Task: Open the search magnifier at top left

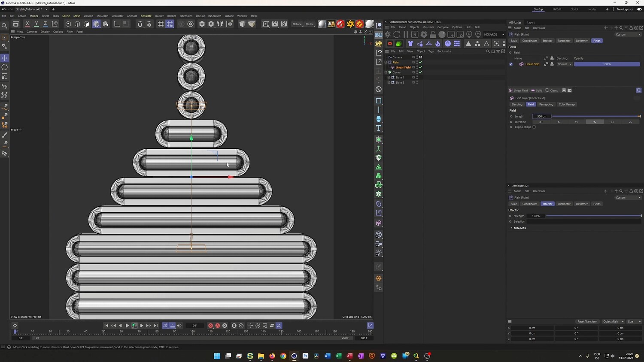Action: (x=4, y=26)
